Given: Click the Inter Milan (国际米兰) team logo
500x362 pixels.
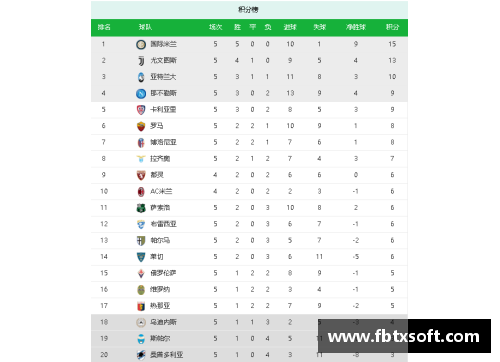Looking at the screenshot, I should 141,44.
